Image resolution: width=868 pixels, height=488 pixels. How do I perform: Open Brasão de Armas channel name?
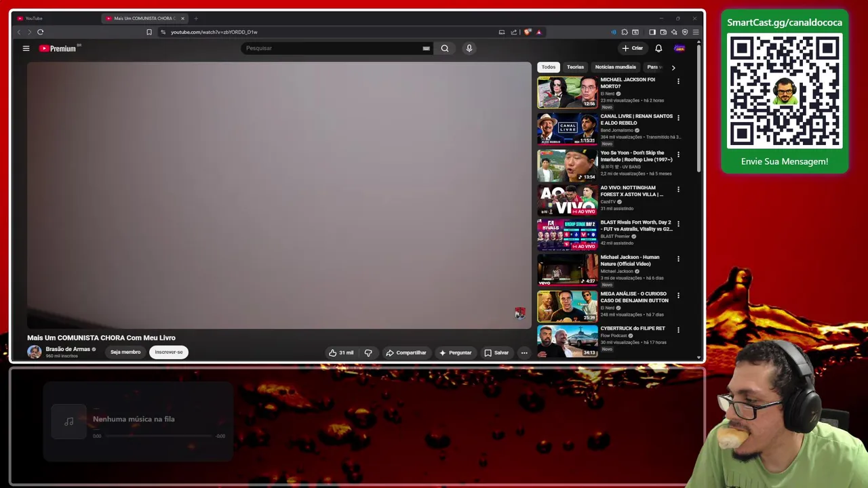(68, 349)
